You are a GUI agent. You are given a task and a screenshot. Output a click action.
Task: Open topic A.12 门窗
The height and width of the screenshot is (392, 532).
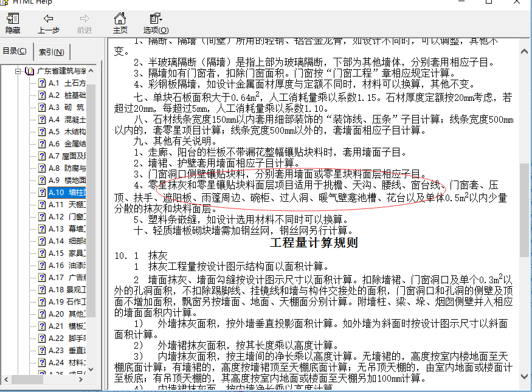(67, 217)
